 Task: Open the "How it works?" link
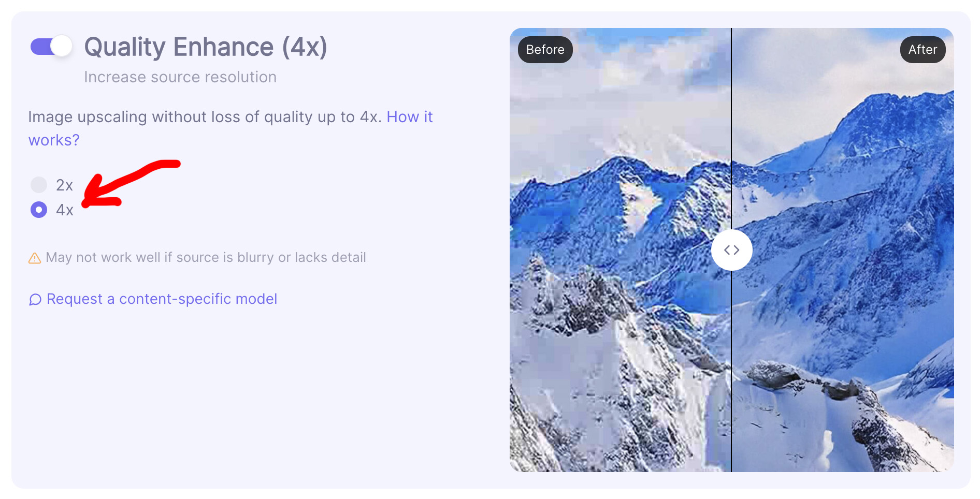click(x=409, y=117)
